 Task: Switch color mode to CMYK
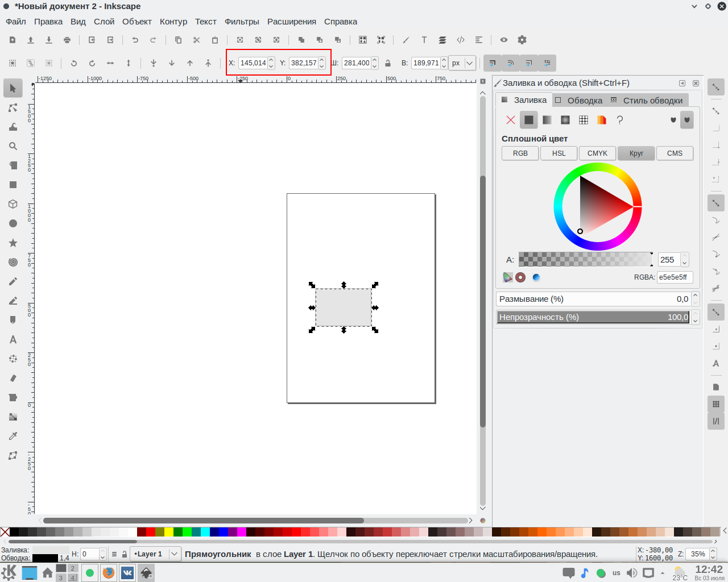[x=598, y=153]
